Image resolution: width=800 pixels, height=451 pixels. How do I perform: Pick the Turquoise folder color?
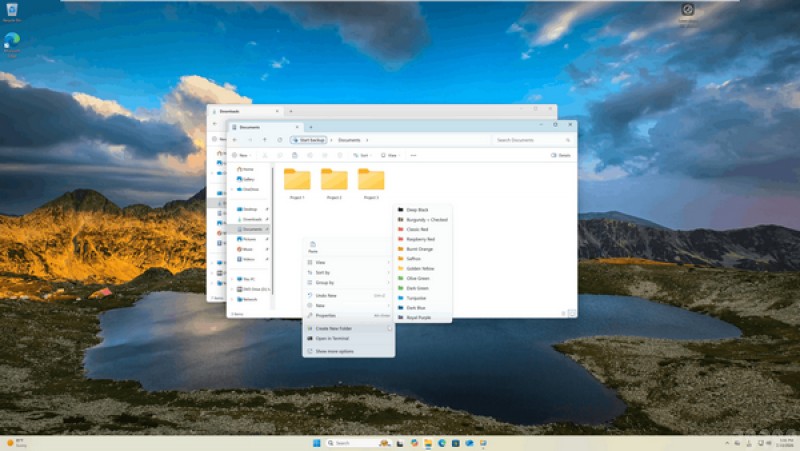pyautogui.click(x=418, y=298)
